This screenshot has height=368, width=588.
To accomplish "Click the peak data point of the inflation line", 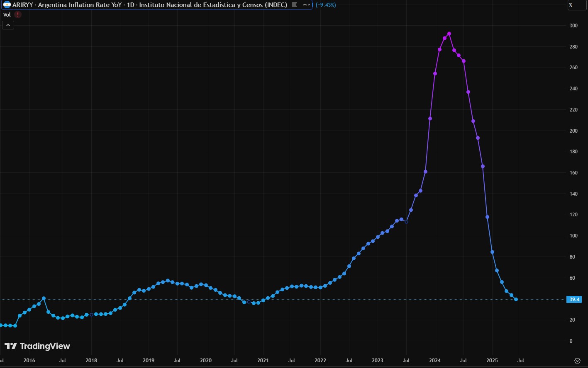I will pos(449,34).
